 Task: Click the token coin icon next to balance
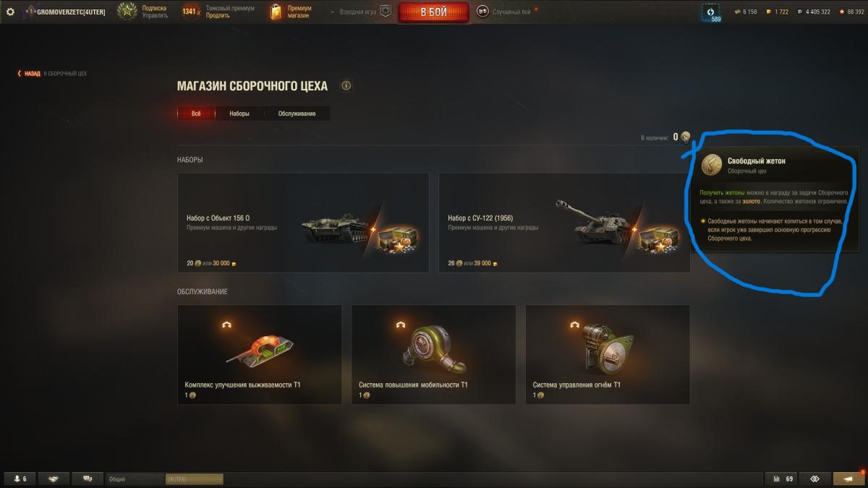[685, 137]
